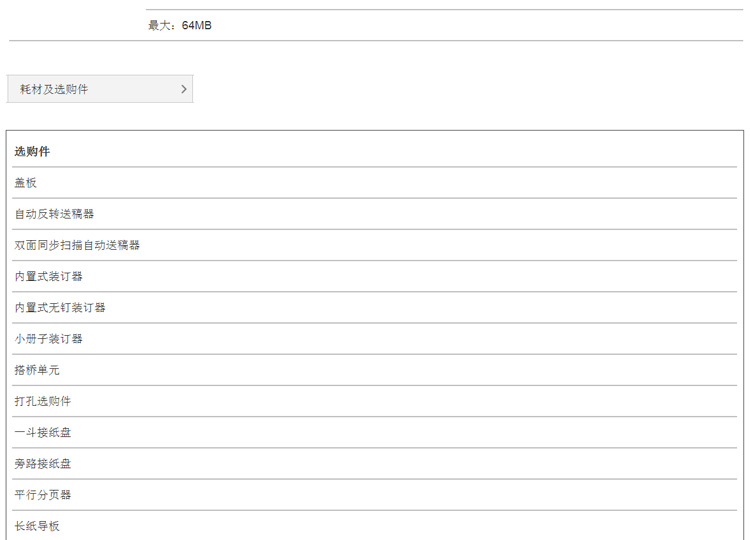This screenshot has height=540, width=750.
Task: Expand the 耗材及选购件 section button
Action: tap(99, 89)
